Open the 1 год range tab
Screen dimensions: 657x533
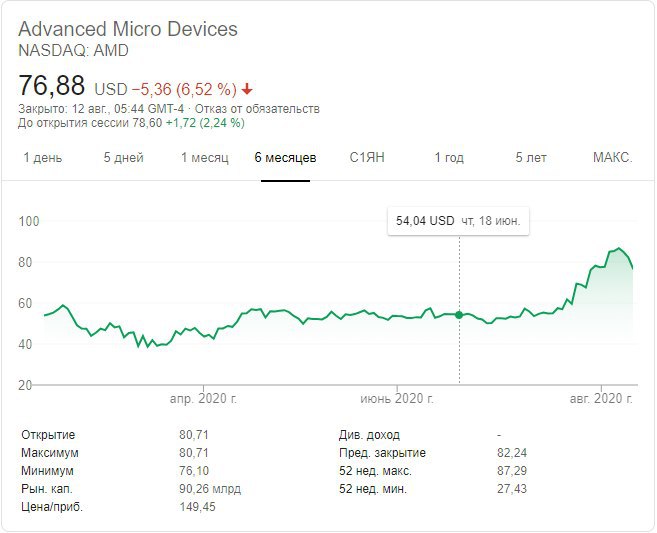click(x=449, y=158)
